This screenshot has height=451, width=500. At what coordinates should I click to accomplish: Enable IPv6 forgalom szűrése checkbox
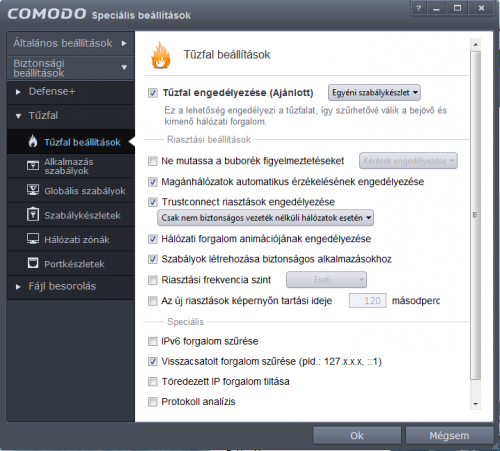click(153, 341)
